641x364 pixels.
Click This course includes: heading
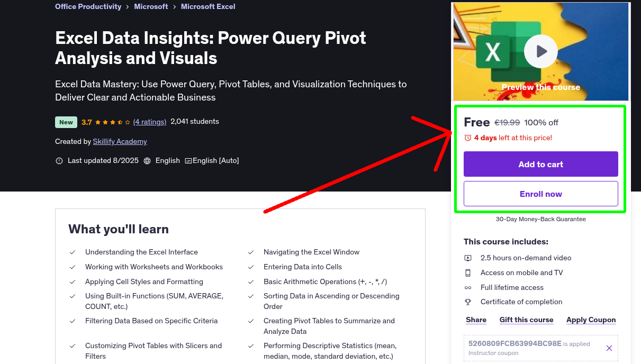click(506, 242)
